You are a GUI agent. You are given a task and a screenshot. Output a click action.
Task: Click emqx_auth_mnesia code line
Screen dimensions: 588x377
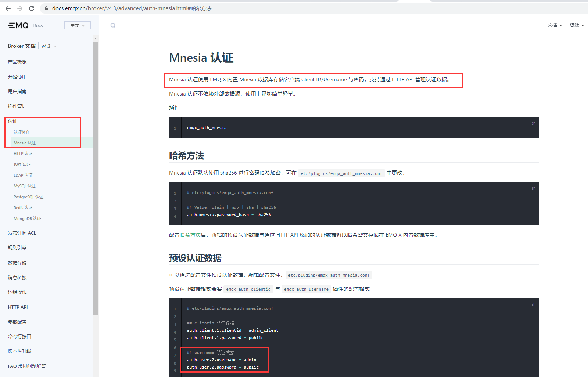pos(207,128)
